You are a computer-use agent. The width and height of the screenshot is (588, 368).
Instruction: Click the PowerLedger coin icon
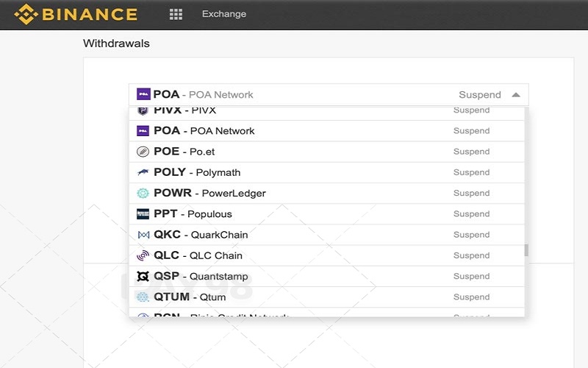pos(143,193)
